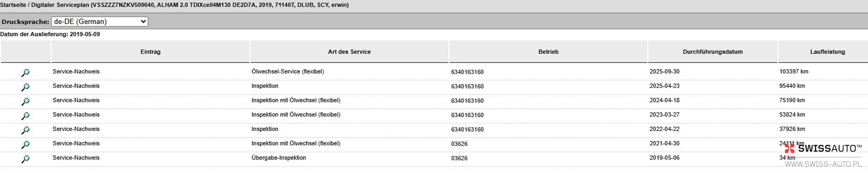View details of the 2024-04-18 inspection

click(x=25, y=102)
